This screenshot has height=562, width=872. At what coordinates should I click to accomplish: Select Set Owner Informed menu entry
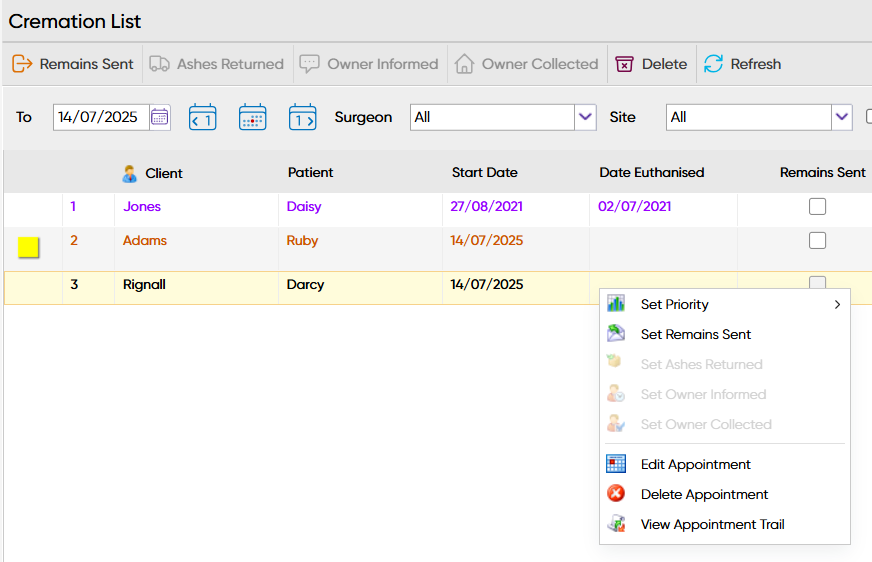[725, 394]
